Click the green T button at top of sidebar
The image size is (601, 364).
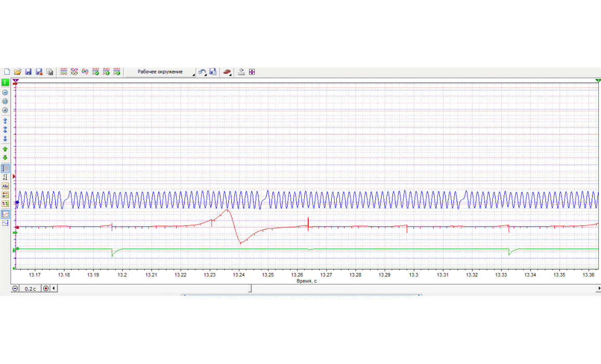tap(5, 82)
